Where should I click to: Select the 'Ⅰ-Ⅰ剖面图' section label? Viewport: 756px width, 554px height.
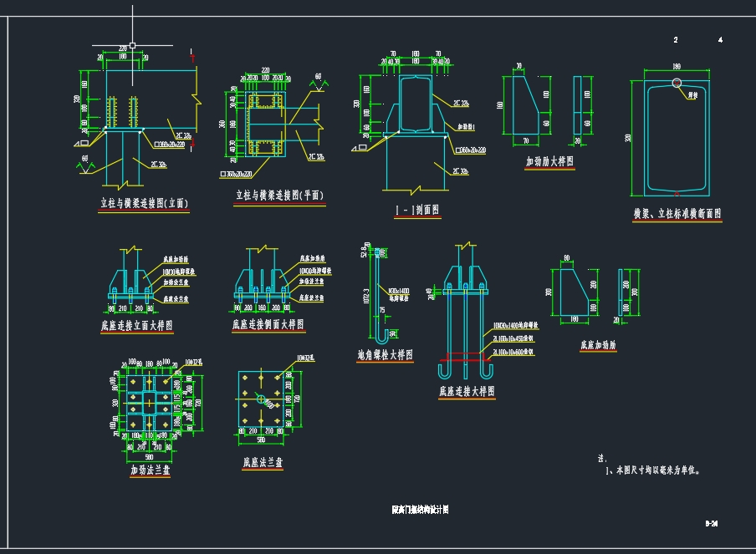pos(417,210)
